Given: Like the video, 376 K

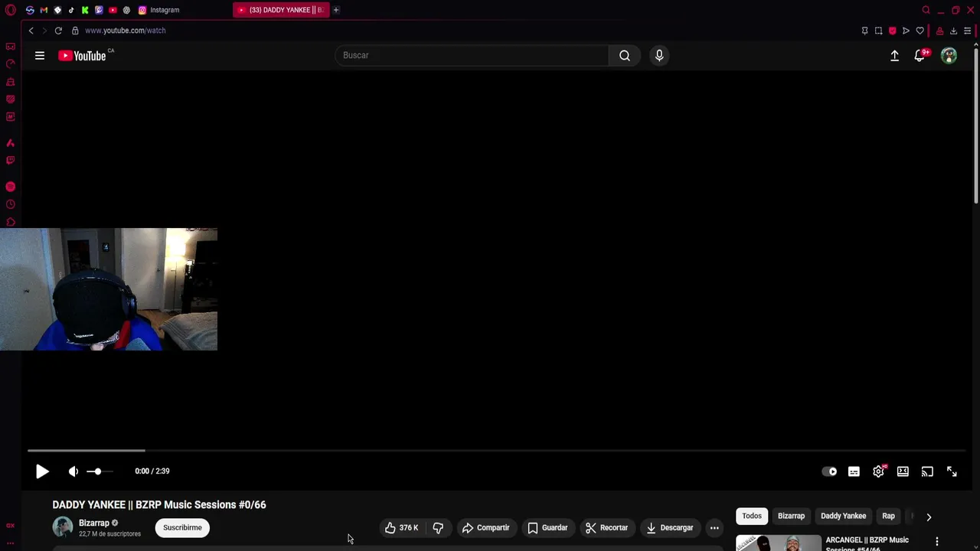Looking at the screenshot, I should coord(403,527).
